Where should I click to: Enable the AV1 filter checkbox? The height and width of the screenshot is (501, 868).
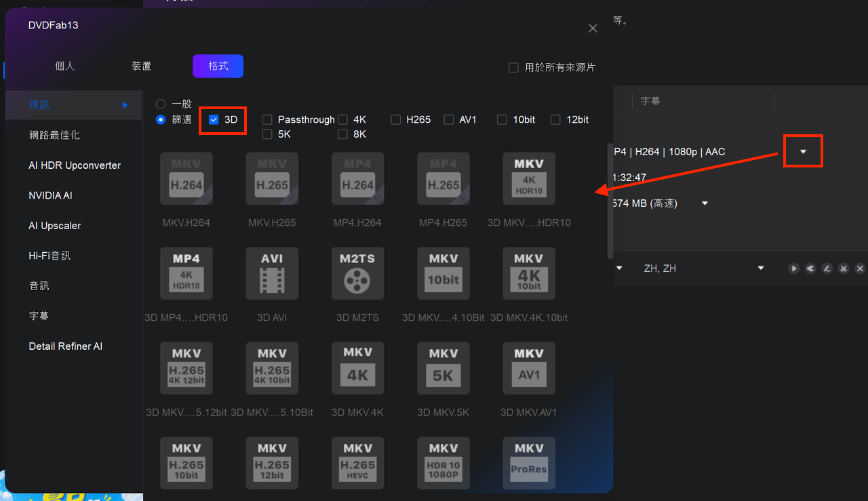pyautogui.click(x=448, y=119)
